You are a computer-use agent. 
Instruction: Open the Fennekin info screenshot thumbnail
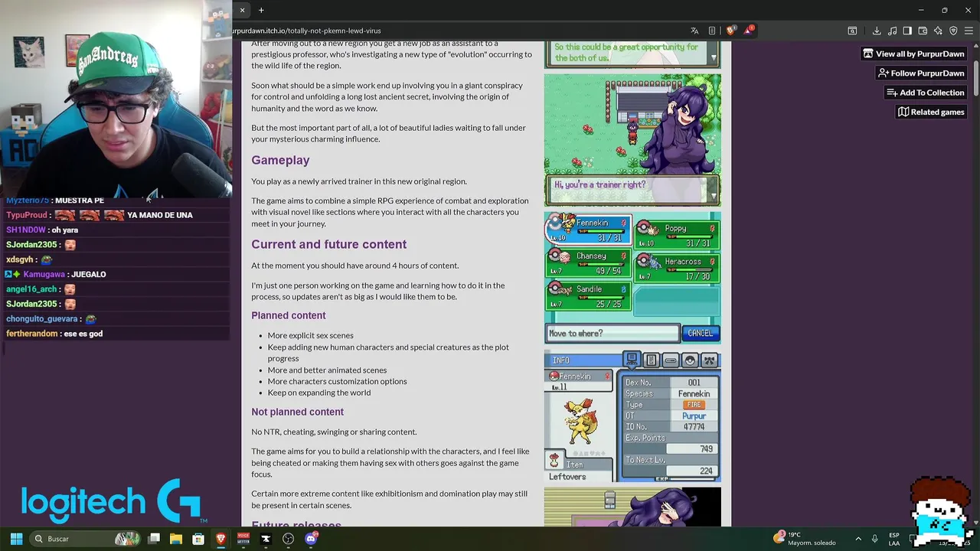pos(632,416)
